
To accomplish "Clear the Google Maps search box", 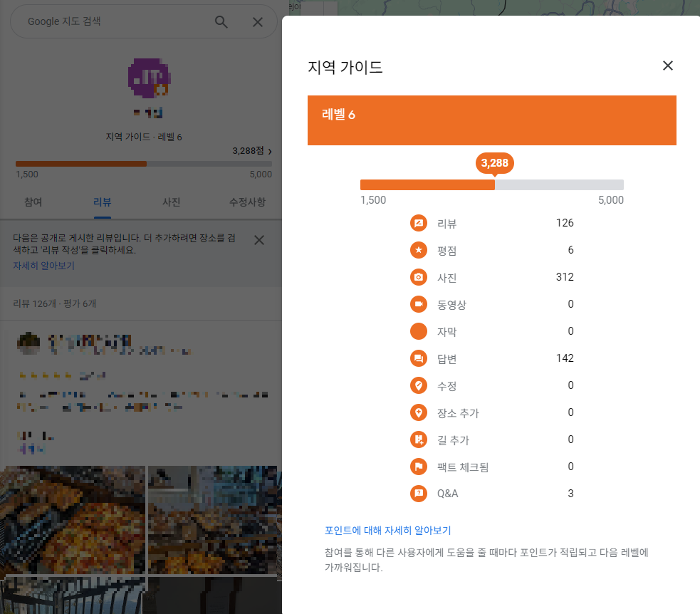I will [x=258, y=22].
